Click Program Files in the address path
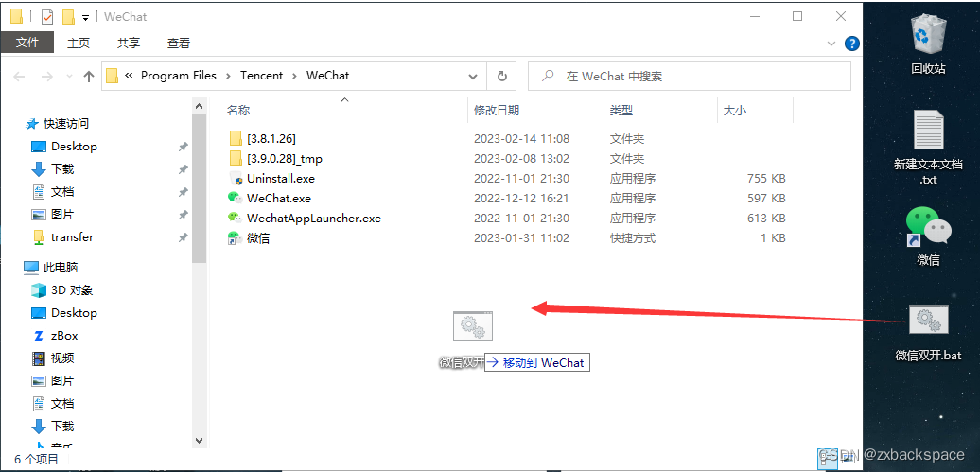Image resolution: width=980 pixels, height=472 pixels. pos(178,75)
